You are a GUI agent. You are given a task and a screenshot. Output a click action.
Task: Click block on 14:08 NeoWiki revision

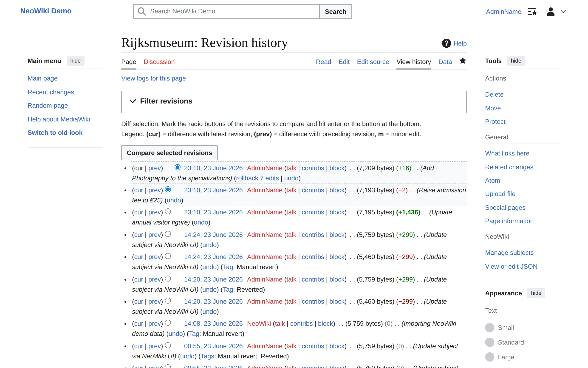coord(325,323)
